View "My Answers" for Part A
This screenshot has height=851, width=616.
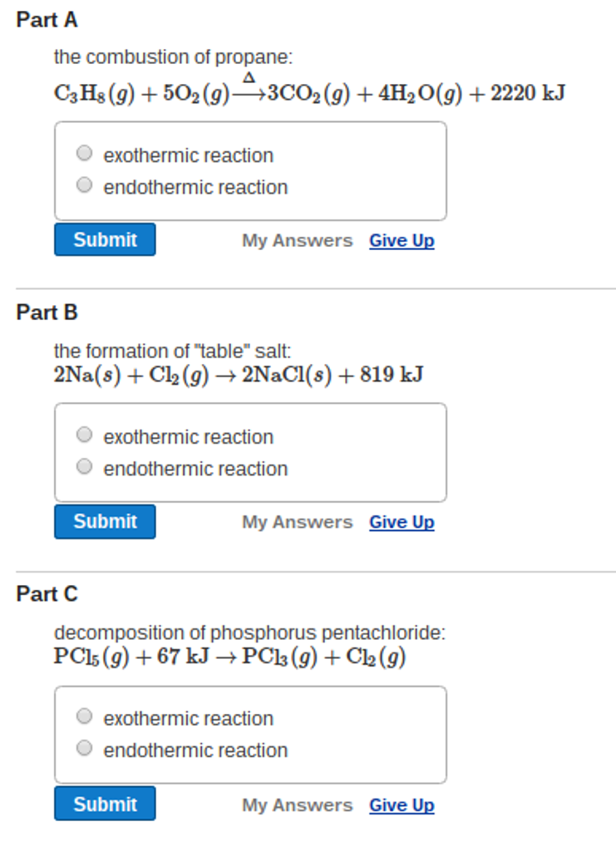pos(296,240)
